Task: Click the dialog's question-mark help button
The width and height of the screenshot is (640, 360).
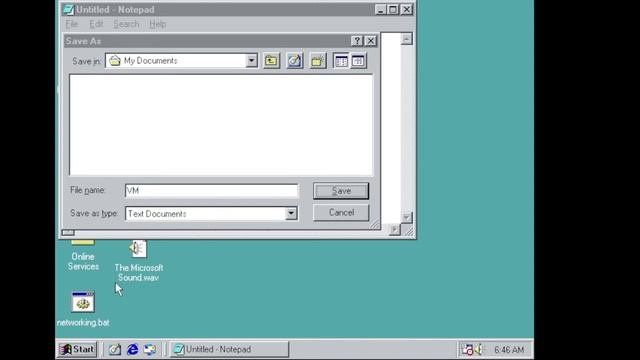Action: pos(357,41)
